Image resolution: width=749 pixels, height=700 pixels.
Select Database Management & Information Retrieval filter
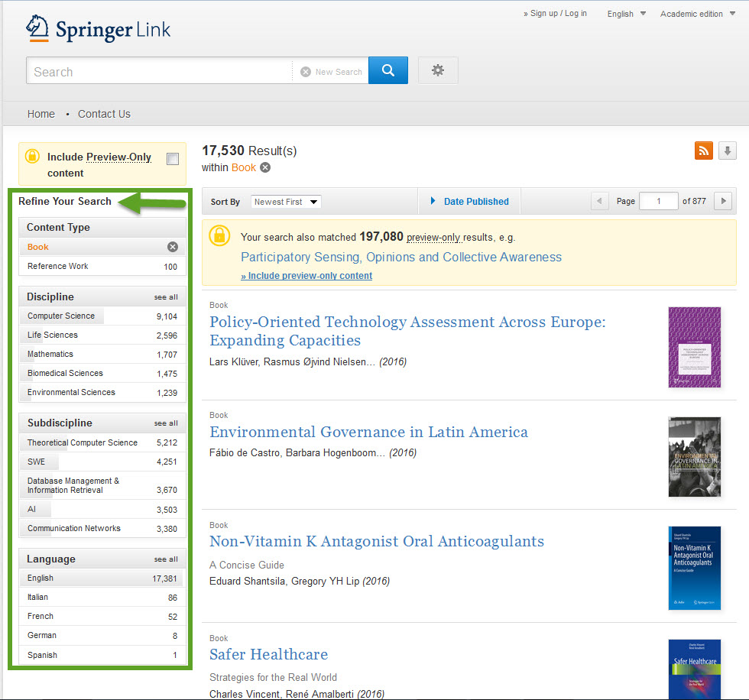102,485
